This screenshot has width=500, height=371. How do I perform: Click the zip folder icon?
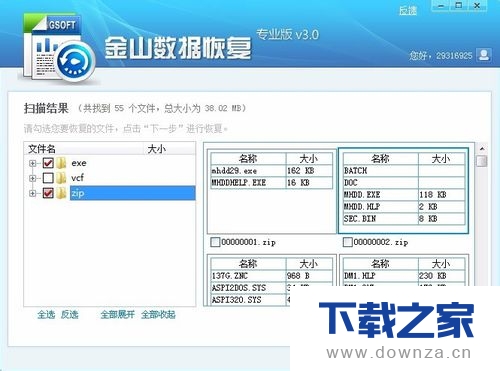(x=61, y=193)
